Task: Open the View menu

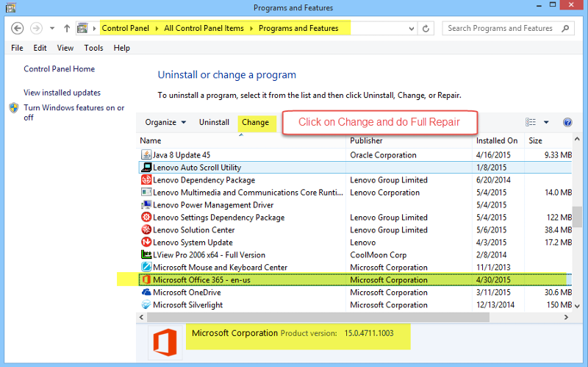Action: [65, 48]
